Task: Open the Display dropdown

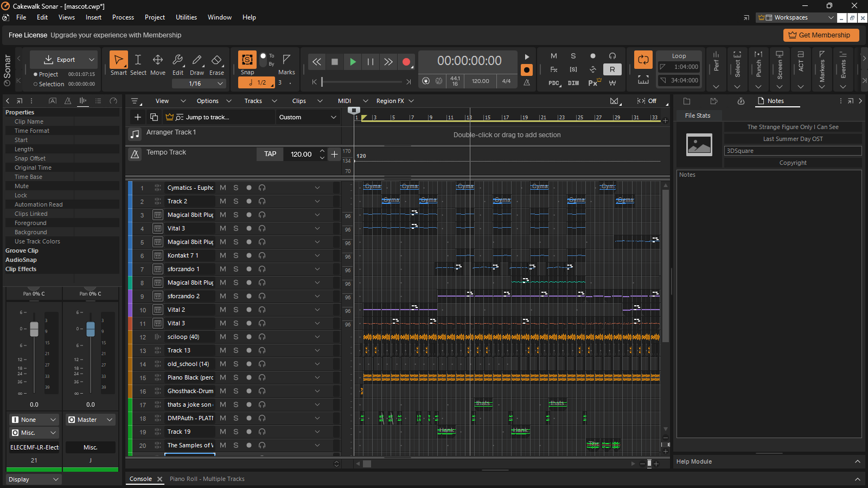Action: pyautogui.click(x=34, y=479)
